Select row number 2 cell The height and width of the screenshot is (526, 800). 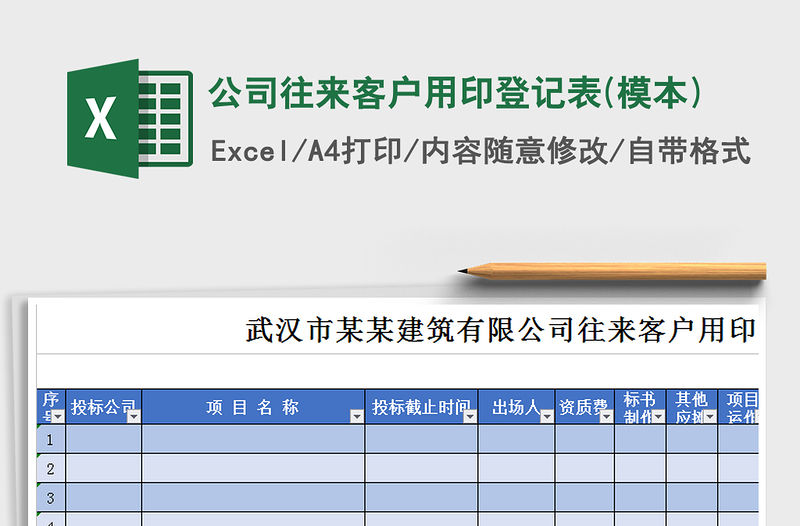[x=51, y=468]
